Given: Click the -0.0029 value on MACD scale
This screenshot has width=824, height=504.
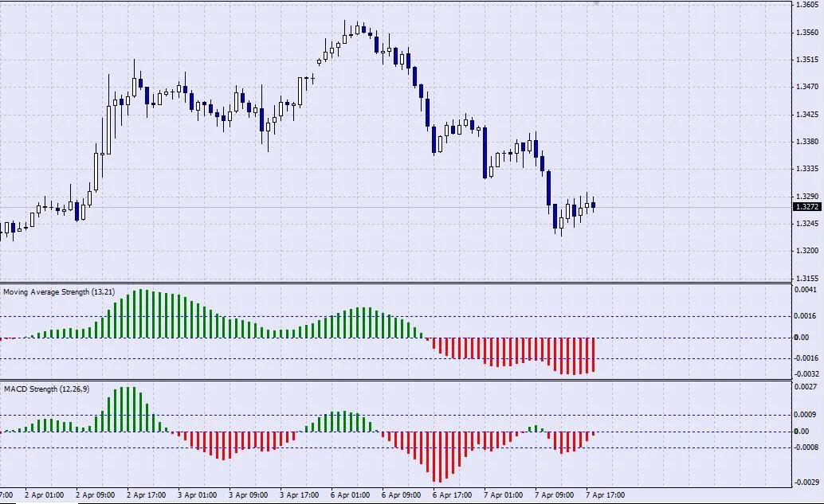Looking at the screenshot, I should [806, 483].
